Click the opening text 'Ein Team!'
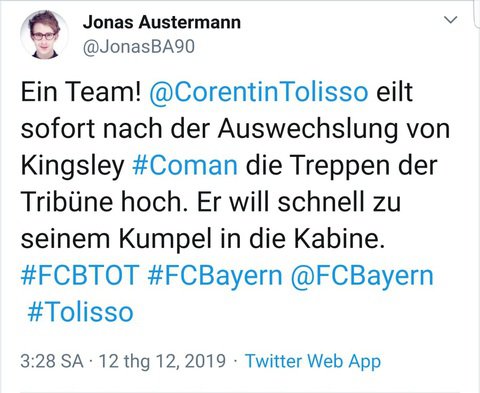Screen dimensions: 480x393 coord(81,92)
